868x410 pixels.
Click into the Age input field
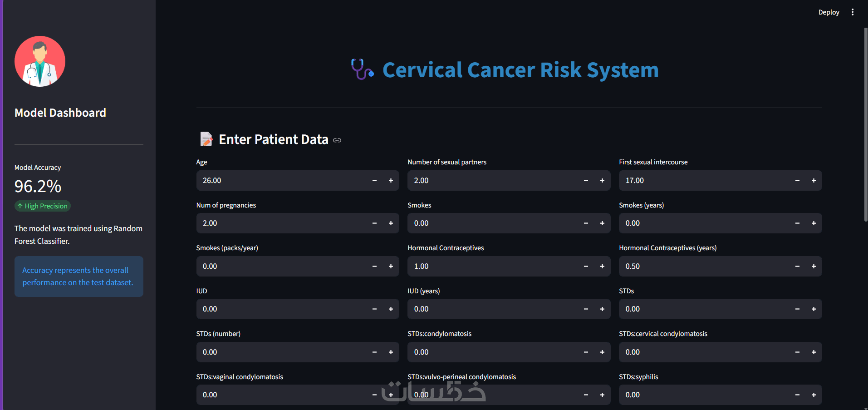click(281, 181)
